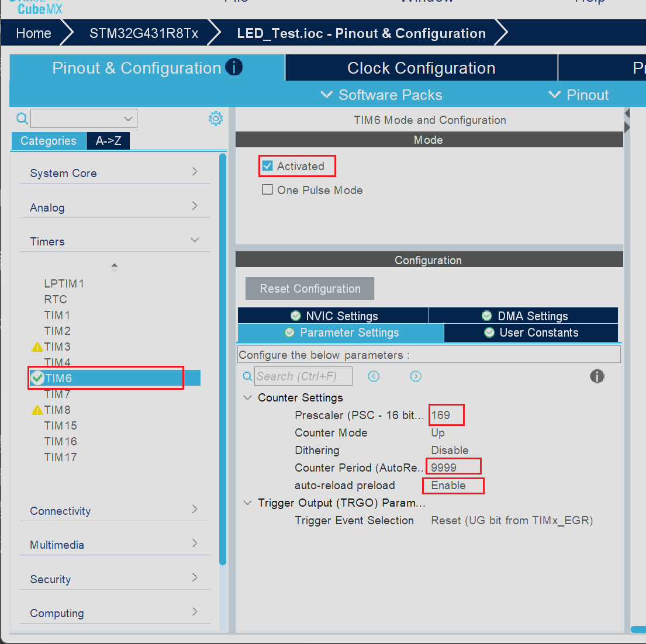Go to Home breadcrumb

pyautogui.click(x=33, y=33)
